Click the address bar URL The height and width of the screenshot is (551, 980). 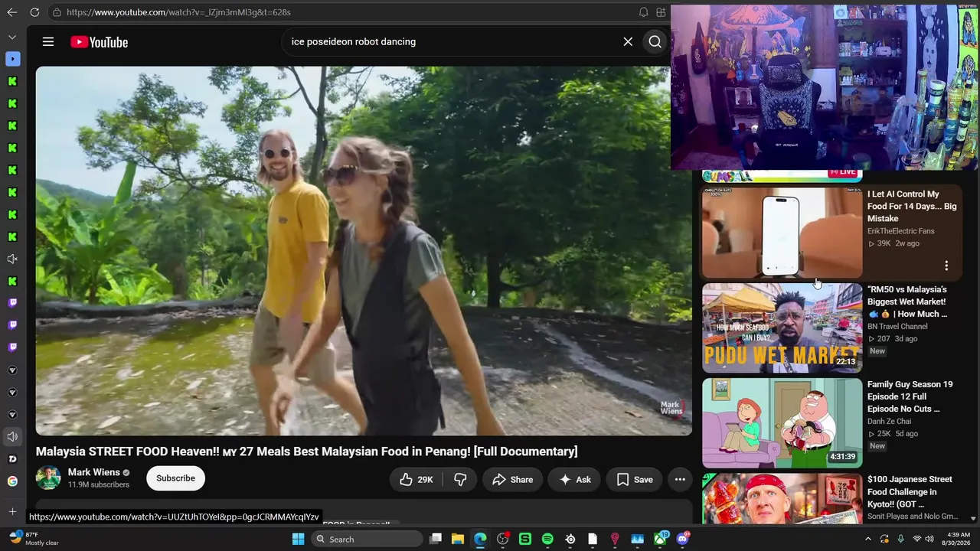178,12
